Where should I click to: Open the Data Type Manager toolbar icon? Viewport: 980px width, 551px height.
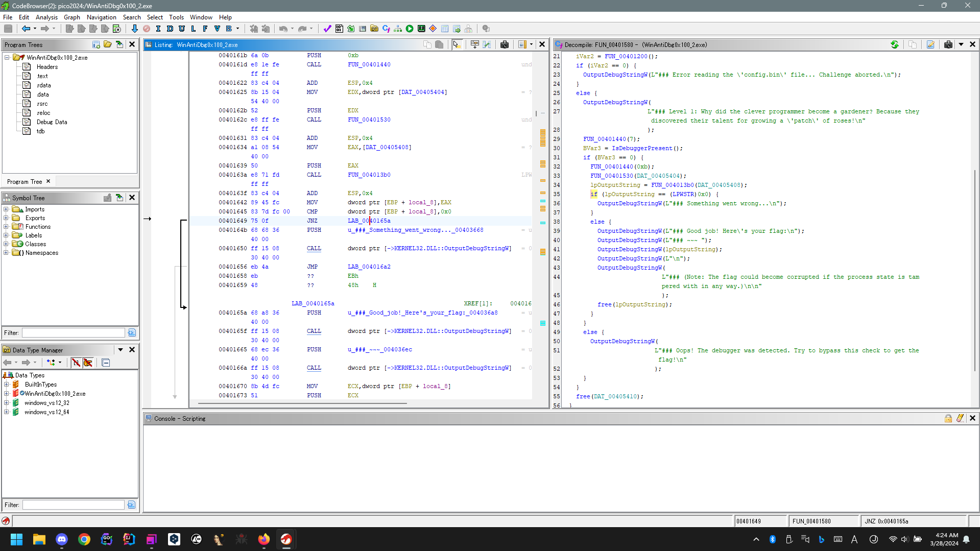click(374, 29)
